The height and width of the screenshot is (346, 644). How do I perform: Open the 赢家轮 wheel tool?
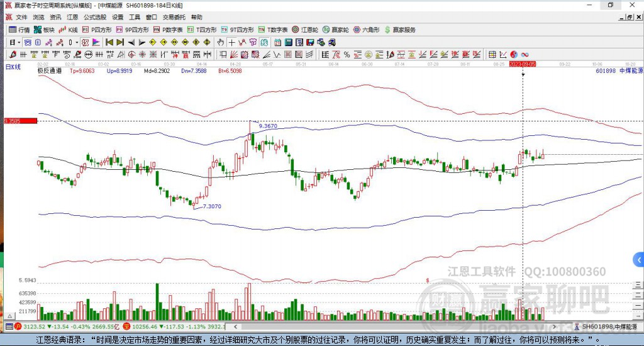tap(336, 30)
